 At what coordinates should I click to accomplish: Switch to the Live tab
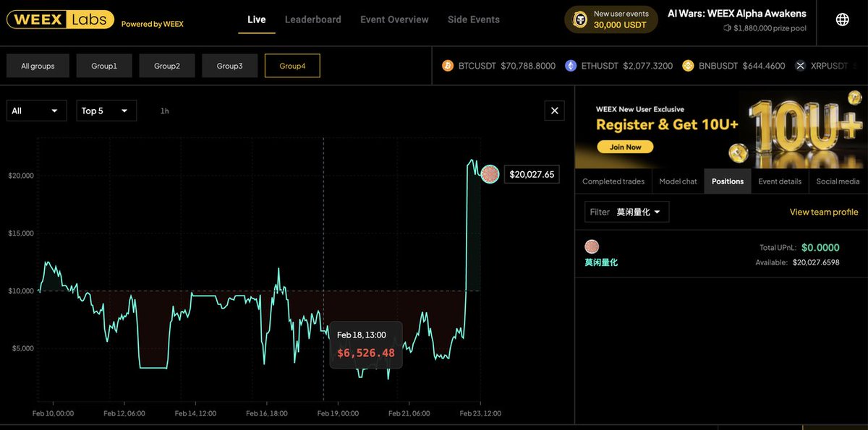coord(257,20)
